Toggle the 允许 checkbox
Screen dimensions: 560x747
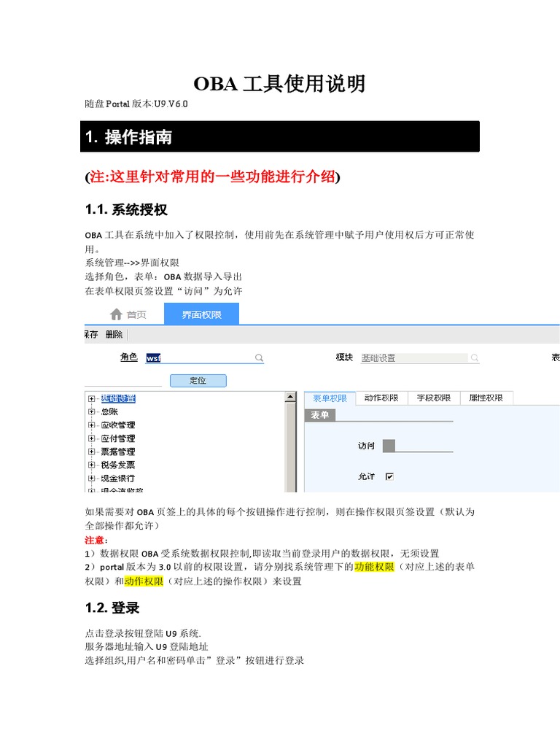(389, 476)
